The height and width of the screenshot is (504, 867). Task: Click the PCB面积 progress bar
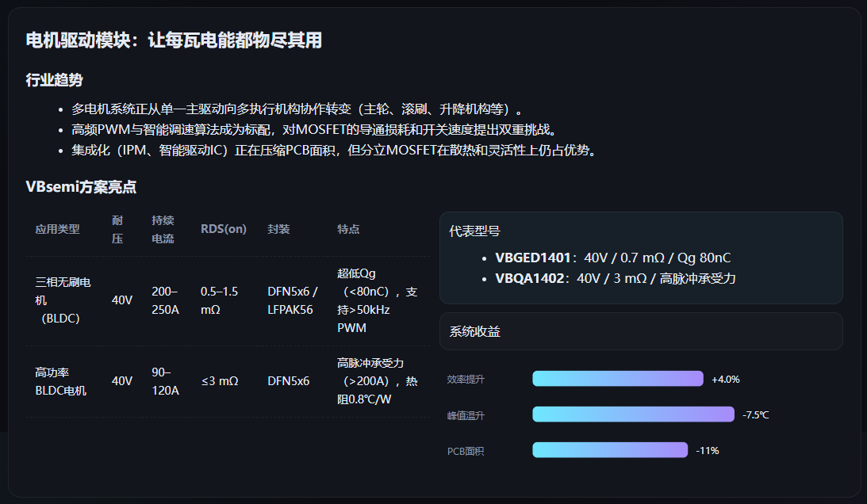tap(610, 450)
